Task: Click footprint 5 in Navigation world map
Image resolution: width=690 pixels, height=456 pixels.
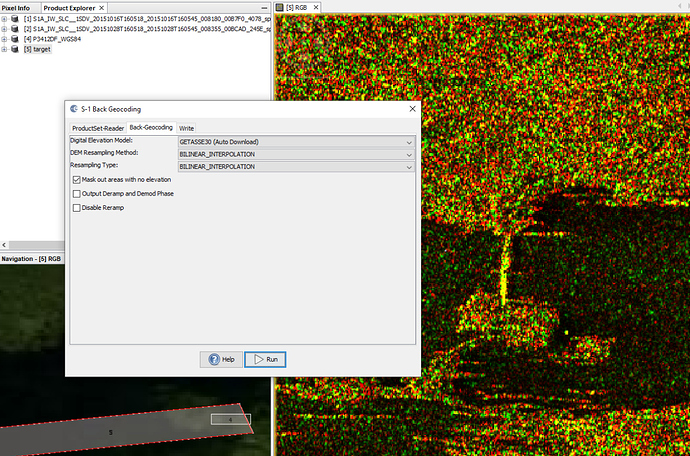Action: coord(110,433)
